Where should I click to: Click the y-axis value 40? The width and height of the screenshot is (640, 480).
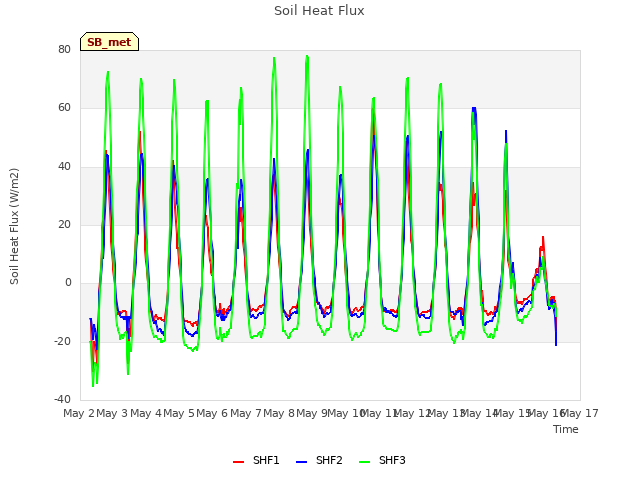(64, 167)
